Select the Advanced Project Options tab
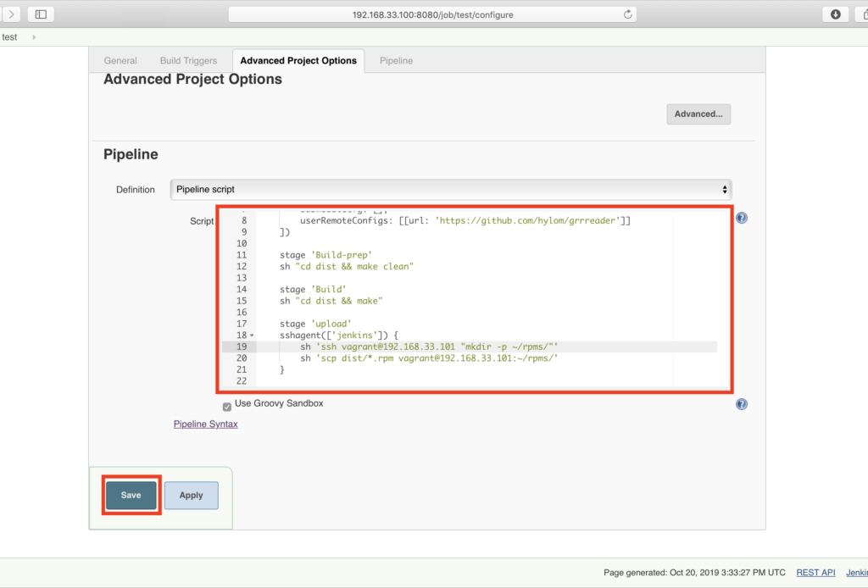The height and width of the screenshot is (588, 868). [298, 61]
